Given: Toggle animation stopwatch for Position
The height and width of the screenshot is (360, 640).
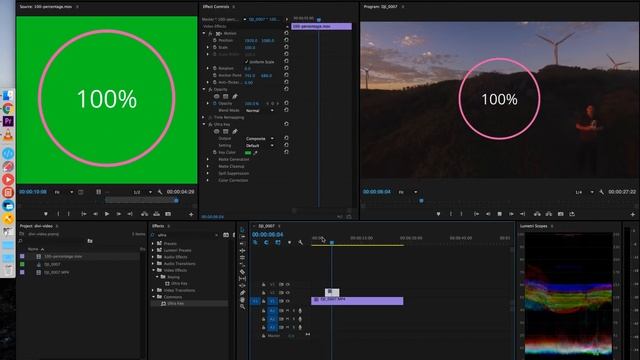Looking at the screenshot, I should (215, 40).
